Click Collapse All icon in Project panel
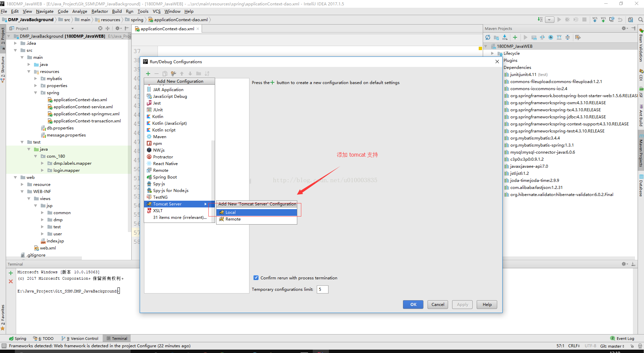This screenshot has width=644, height=353. [108, 28]
